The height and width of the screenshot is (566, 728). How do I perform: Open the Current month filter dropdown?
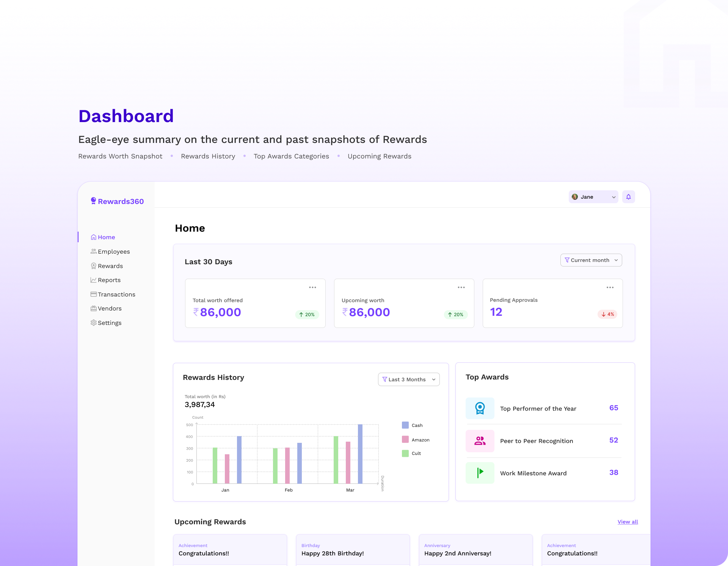(x=591, y=260)
